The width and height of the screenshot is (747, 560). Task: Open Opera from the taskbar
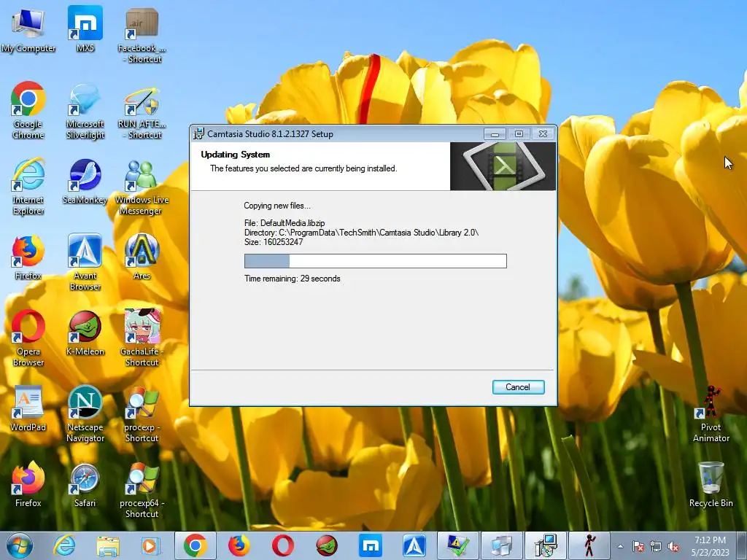[x=283, y=545]
